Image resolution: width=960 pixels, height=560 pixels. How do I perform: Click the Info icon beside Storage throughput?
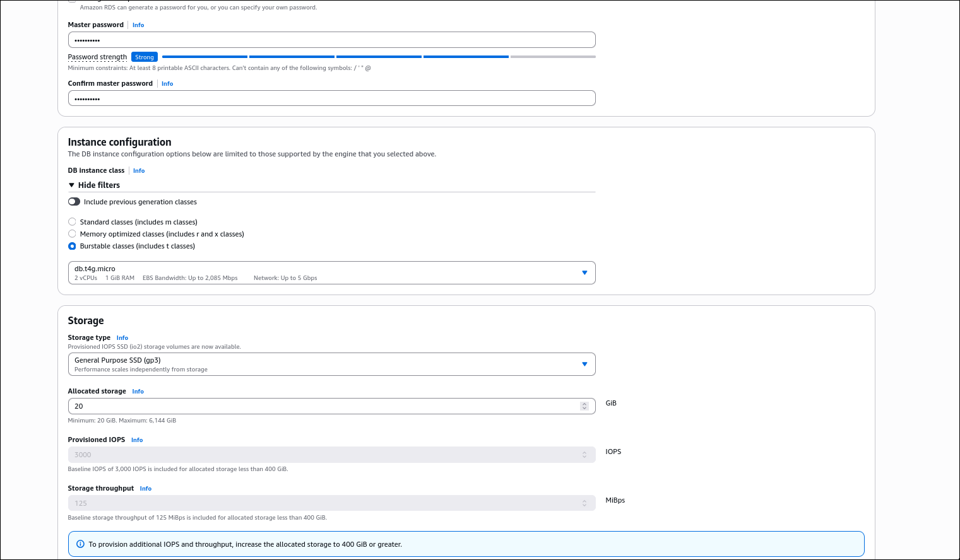point(145,488)
